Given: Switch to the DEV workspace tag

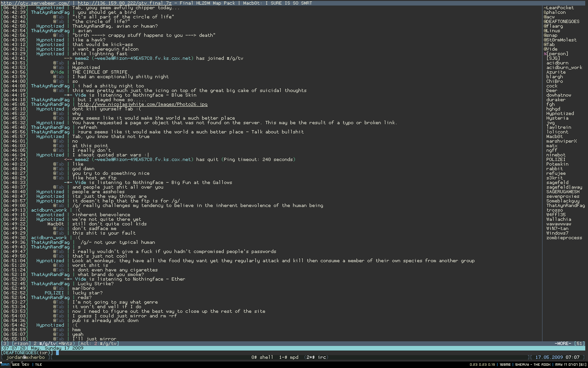Looking at the screenshot, I should 26,364.
